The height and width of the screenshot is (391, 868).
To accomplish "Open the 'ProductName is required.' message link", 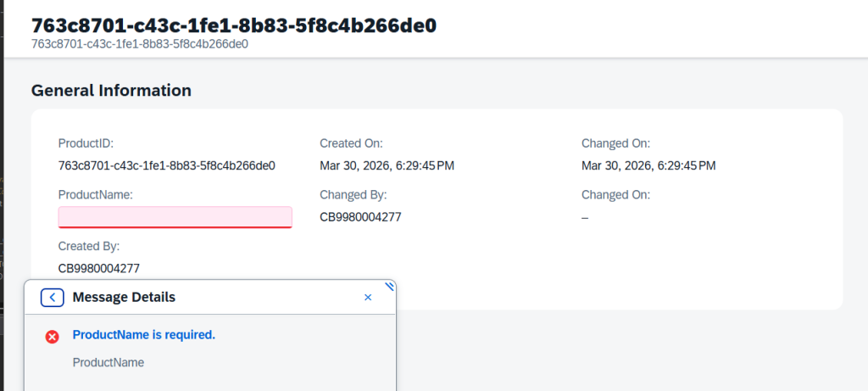I will pos(144,335).
